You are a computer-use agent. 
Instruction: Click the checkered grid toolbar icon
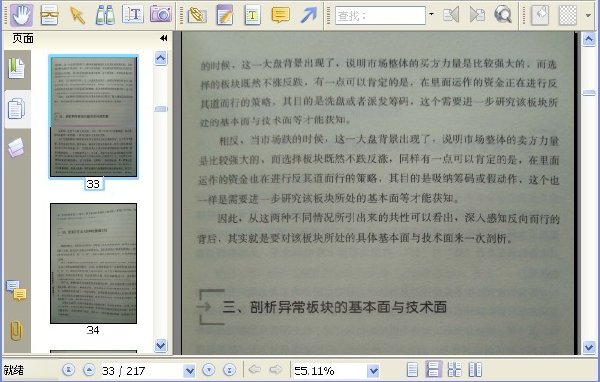pos(568,15)
